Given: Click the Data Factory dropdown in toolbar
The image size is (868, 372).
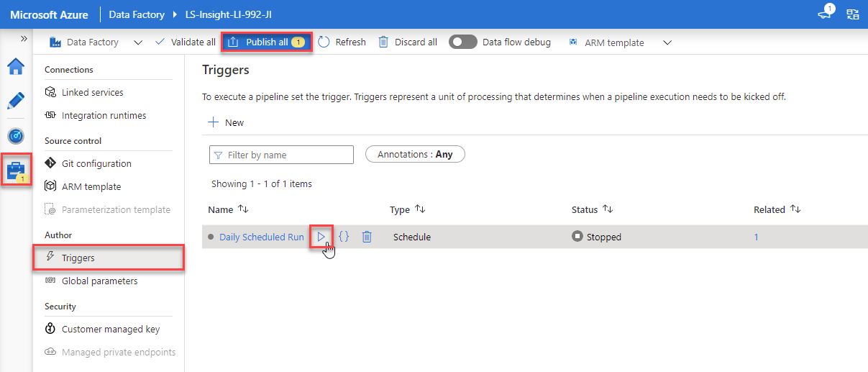Looking at the screenshot, I should pyautogui.click(x=96, y=42).
